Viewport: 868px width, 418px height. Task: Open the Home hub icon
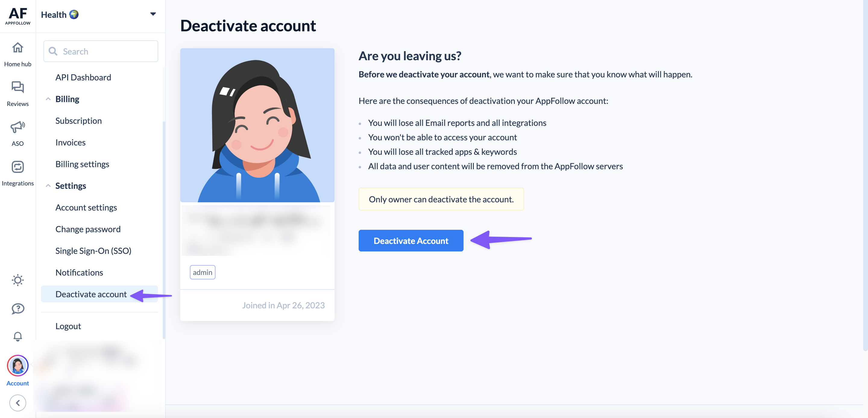point(17,48)
